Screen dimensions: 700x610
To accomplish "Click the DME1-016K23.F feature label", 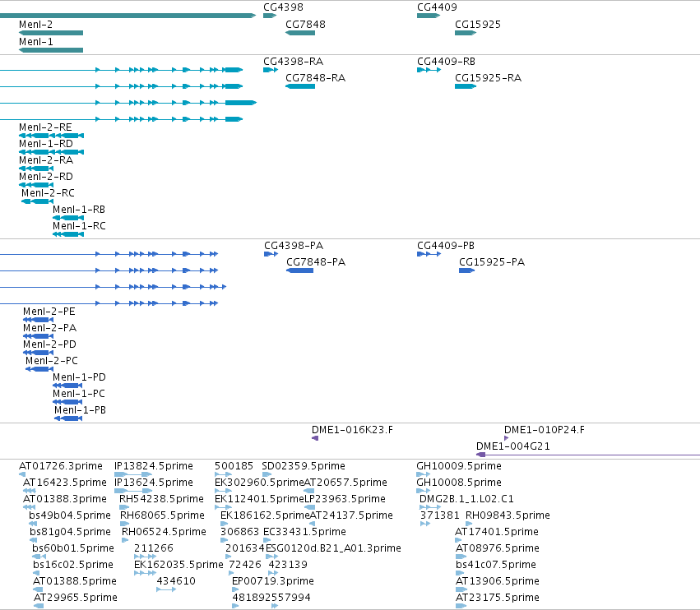I will point(353,430).
